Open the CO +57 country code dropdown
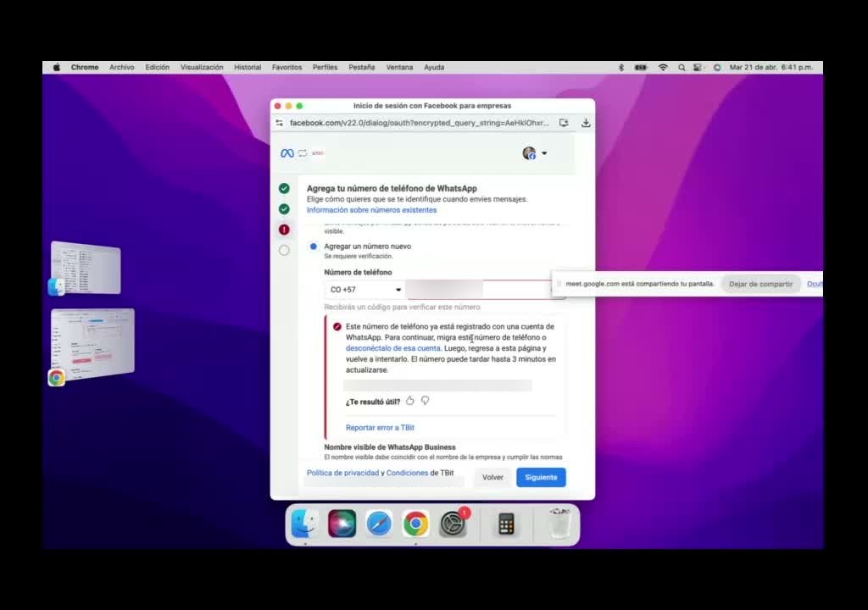 (x=364, y=290)
